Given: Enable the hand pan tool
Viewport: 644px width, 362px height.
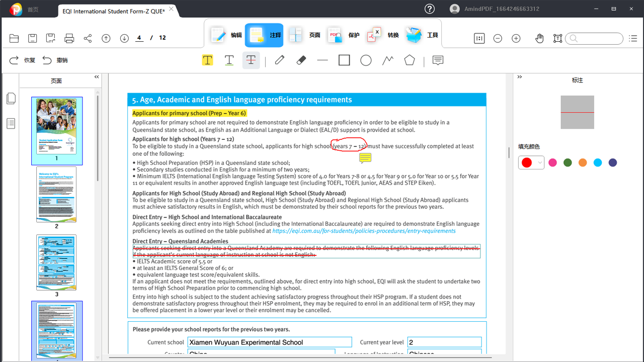Looking at the screenshot, I should click(539, 38).
